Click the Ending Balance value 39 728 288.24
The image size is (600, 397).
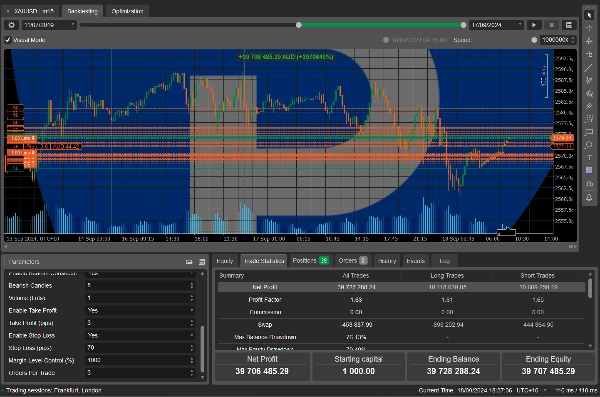click(453, 371)
